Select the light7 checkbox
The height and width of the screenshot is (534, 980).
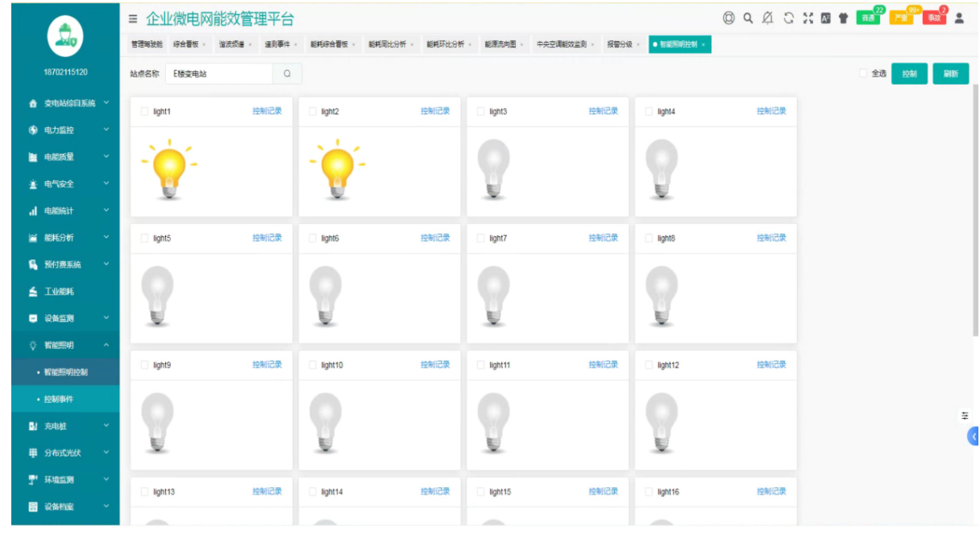coord(480,238)
